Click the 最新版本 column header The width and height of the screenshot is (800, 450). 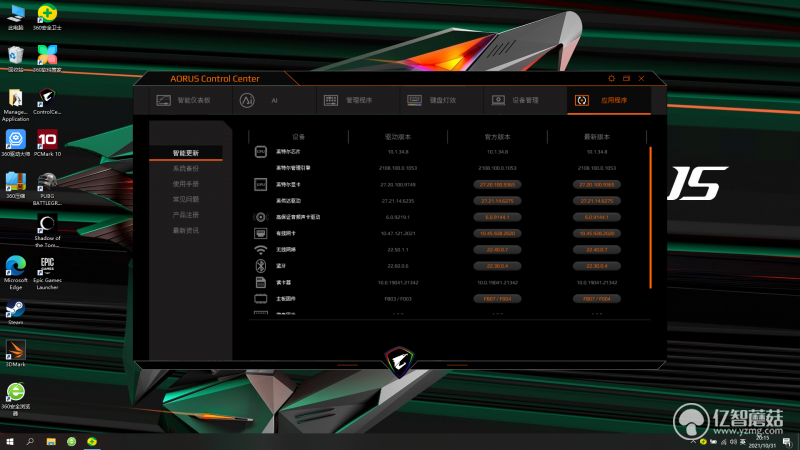[x=597, y=137]
